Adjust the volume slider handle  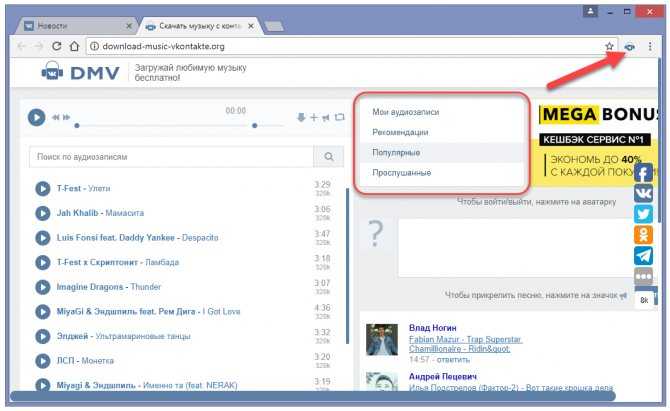(255, 126)
